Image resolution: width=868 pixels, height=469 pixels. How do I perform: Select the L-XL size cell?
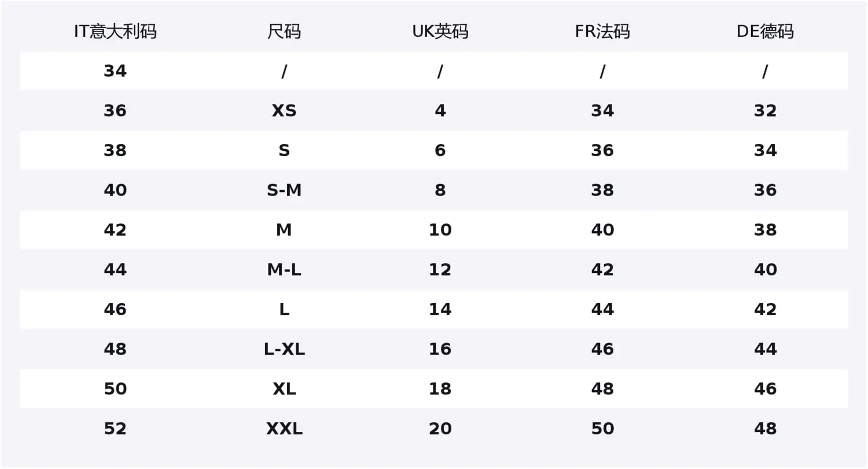(x=284, y=349)
